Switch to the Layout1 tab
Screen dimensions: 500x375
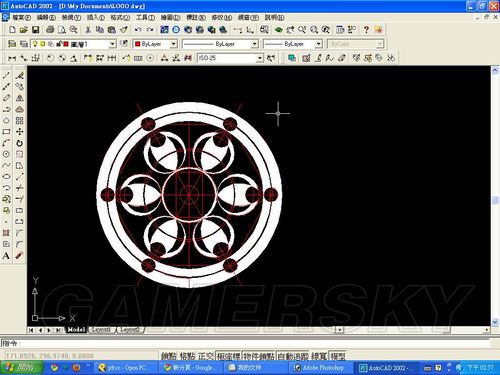(x=101, y=330)
